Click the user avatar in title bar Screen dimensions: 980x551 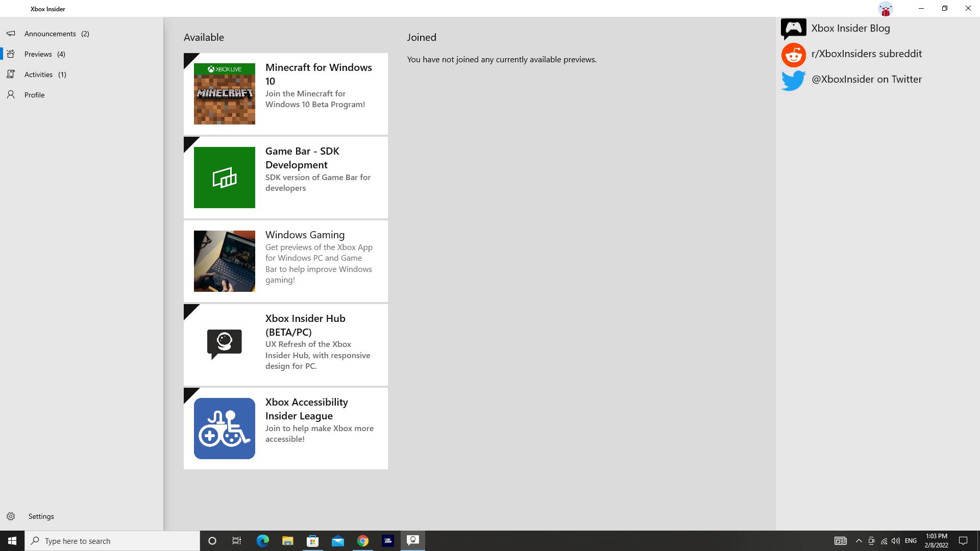click(x=885, y=9)
